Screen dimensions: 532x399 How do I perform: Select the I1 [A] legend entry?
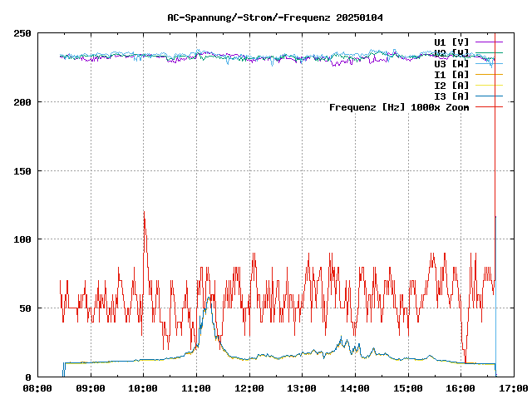pyautogui.click(x=451, y=74)
